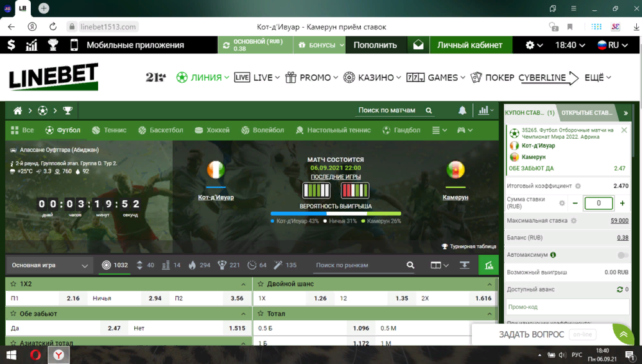Open the LIVE menu
The height and width of the screenshot is (364, 642).
257,78
